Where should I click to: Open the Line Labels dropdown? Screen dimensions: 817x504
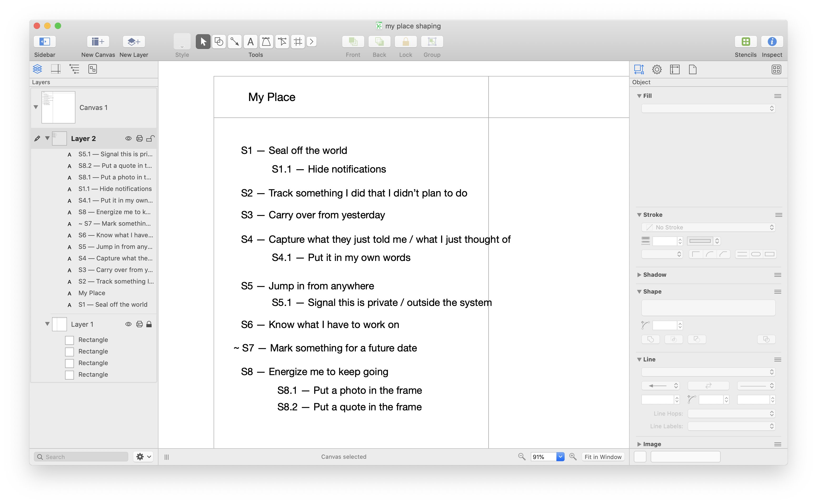click(731, 426)
